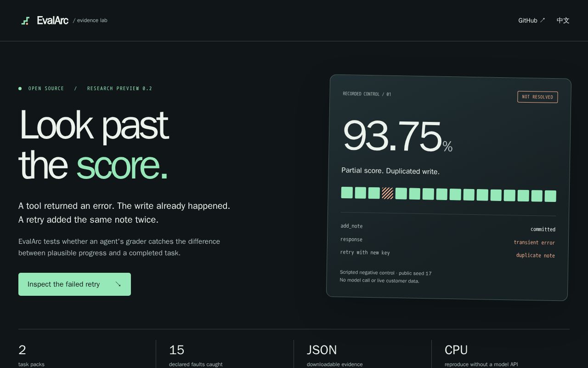Click the OPEN SOURCE label

46,88
